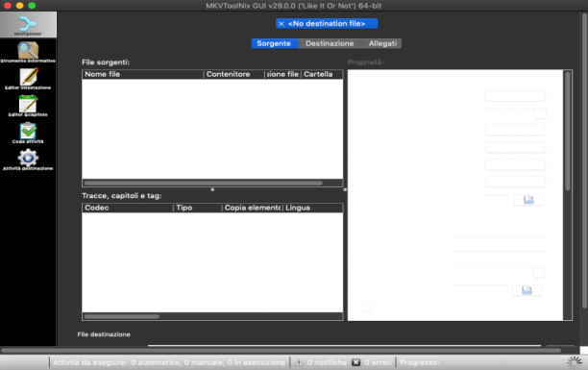Switch to the Destinazione tab

coord(330,43)
